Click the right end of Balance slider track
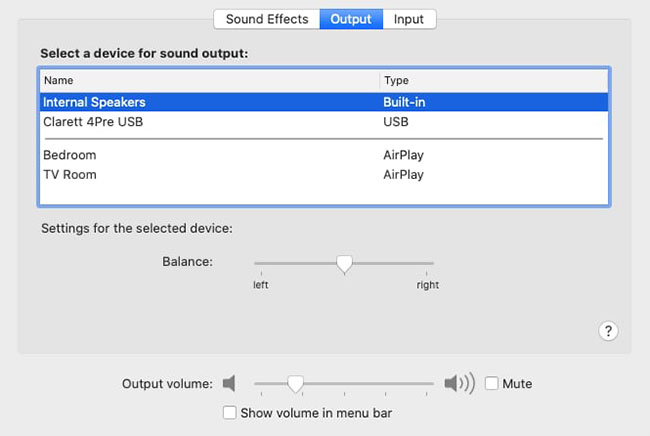 click(x=431, y=263)
